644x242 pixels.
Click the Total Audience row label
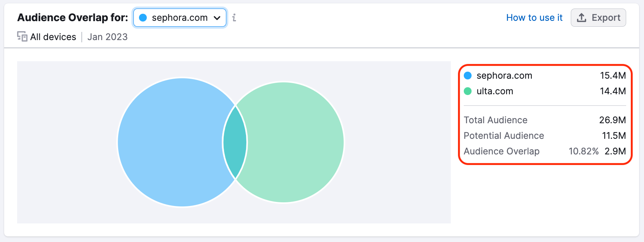tap(495, 120)
